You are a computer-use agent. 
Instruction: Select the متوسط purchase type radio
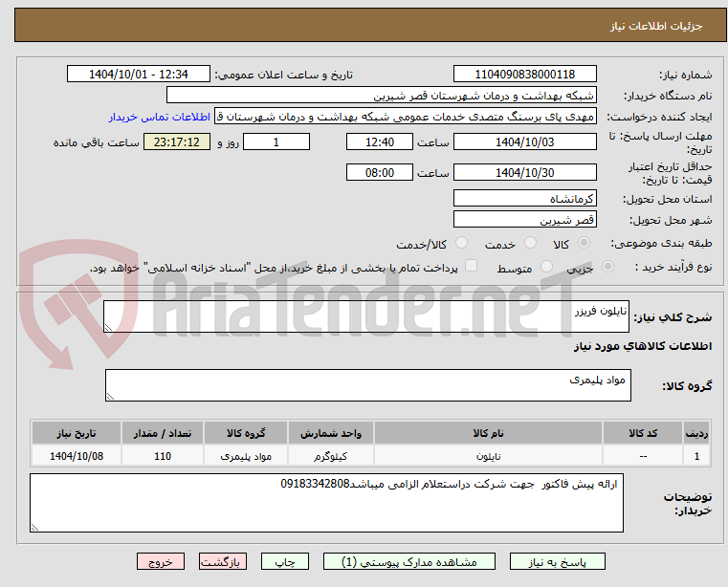click(546, 267)
